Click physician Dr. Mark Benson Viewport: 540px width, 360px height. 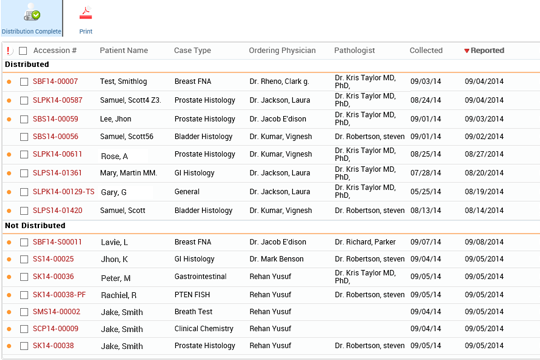tap(277, 259)
